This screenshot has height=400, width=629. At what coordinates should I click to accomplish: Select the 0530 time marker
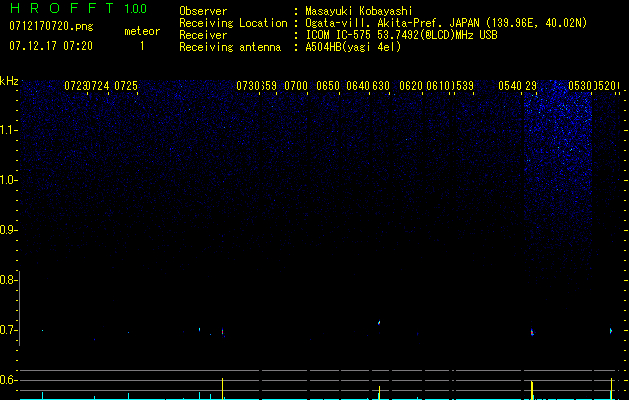(580, 86)
